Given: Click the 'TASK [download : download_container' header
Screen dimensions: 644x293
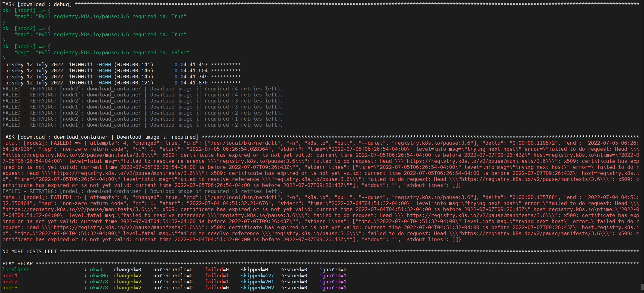Looking at the screenshot, I should point(100,137).
